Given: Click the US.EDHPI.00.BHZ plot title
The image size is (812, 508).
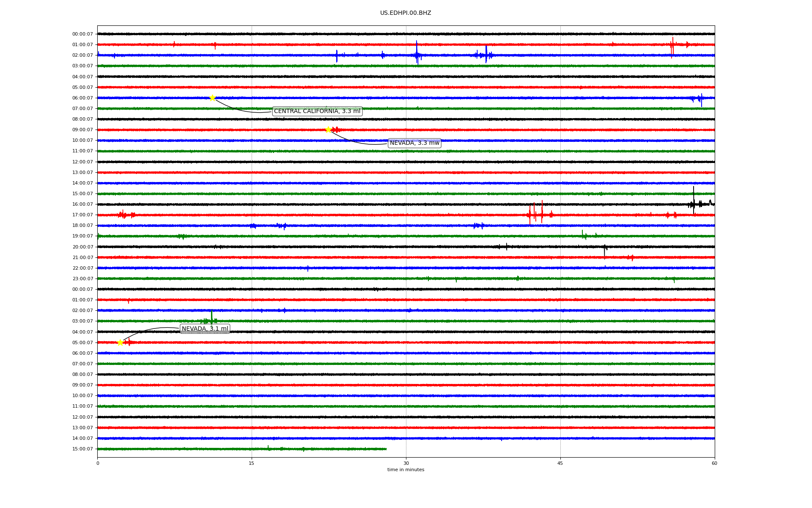Looking at the screenshot, I should coord(405,13).
